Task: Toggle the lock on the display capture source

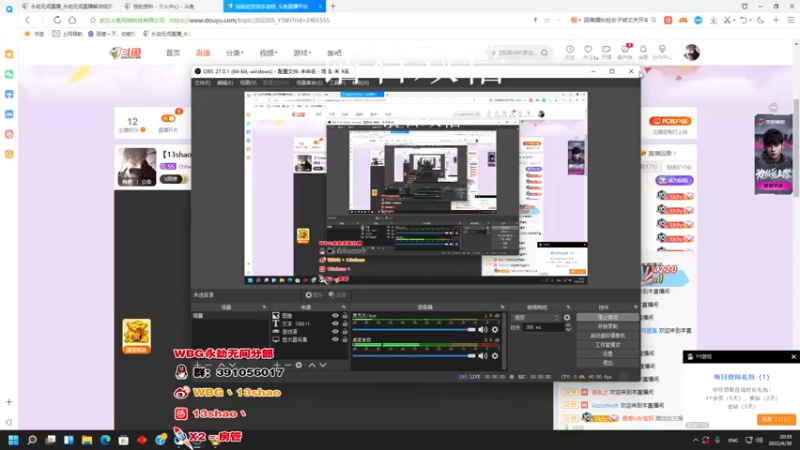Action: click(345, 339)
